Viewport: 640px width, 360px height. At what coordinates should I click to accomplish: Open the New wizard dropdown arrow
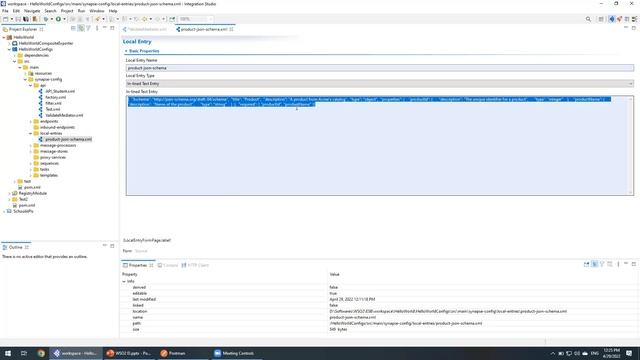[x=11, y=19]
